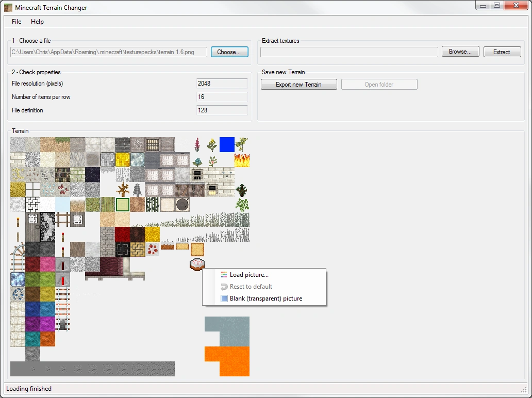Click the Browse... button
This screenshot has height=398, width=532.
click(x=460, y=52)
